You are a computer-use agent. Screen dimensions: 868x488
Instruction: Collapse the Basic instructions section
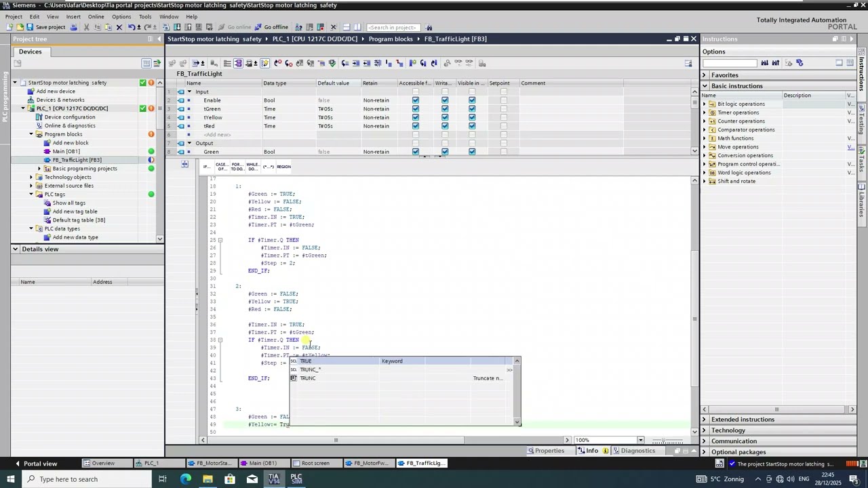click(705, 86)
